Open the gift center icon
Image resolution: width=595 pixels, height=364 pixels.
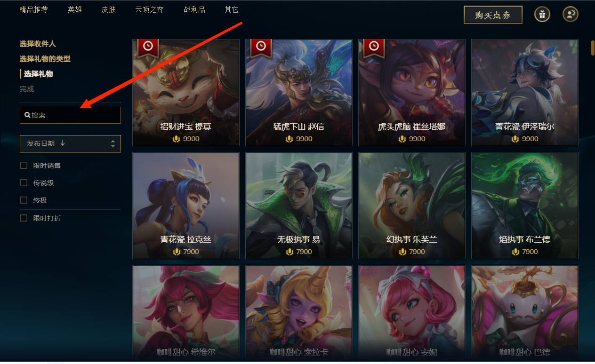click(x=542, y=14)
